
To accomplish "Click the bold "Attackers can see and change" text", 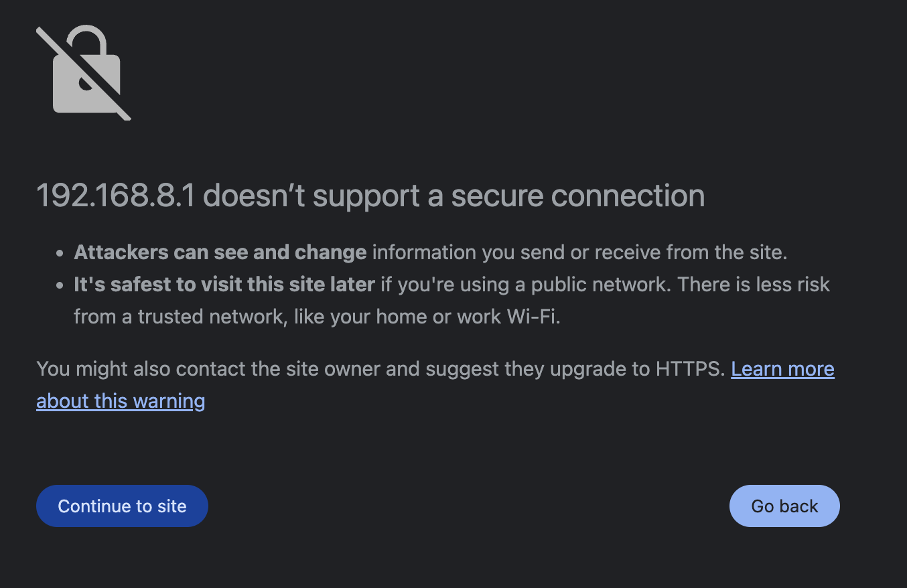I will click(x=220, y=252).
